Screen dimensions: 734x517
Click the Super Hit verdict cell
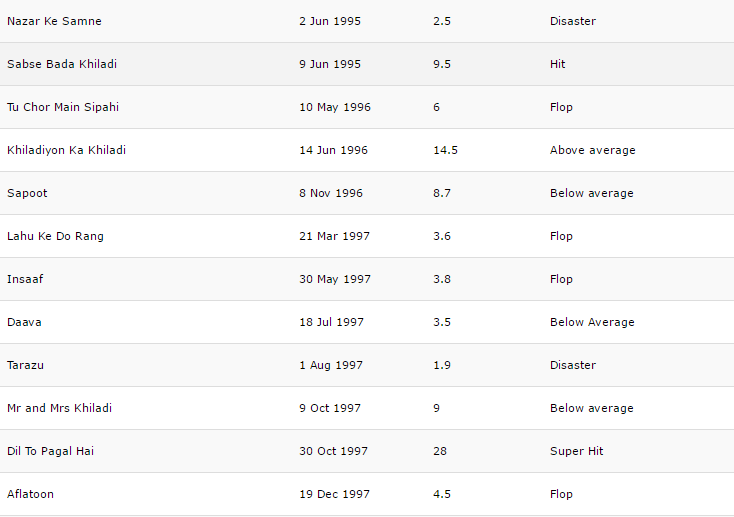[578, 451]
